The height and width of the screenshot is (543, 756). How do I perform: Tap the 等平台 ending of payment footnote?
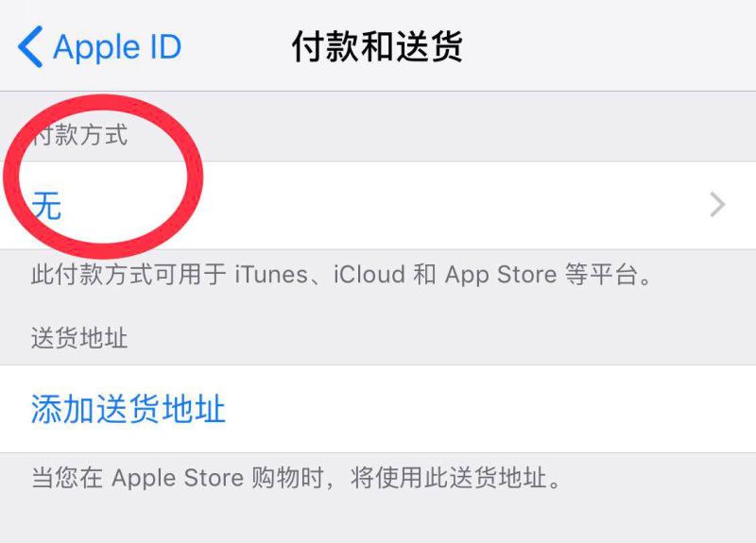[609, 275]
